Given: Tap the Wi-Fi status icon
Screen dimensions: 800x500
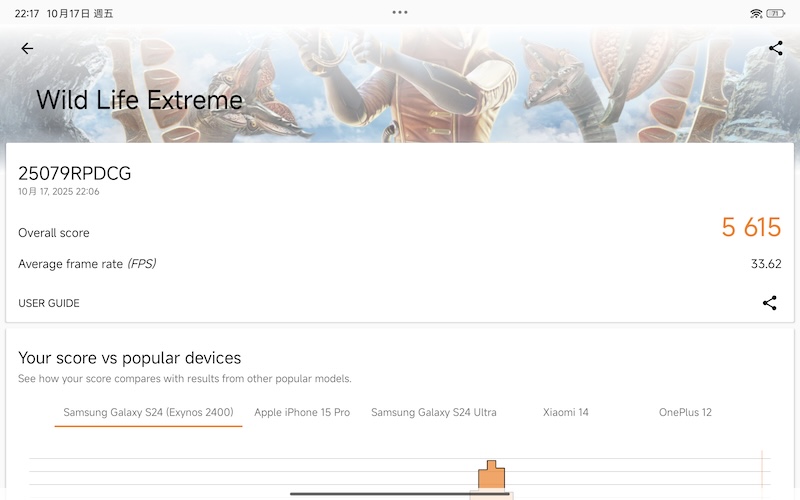Looking at the screenshot, I should [756, 13].
